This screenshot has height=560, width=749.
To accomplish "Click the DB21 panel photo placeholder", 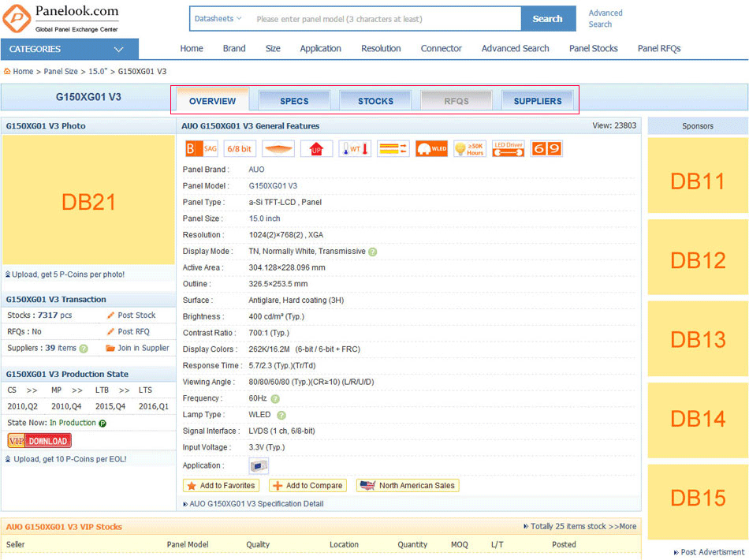I will pyautogui.click(x=88, y=202).
